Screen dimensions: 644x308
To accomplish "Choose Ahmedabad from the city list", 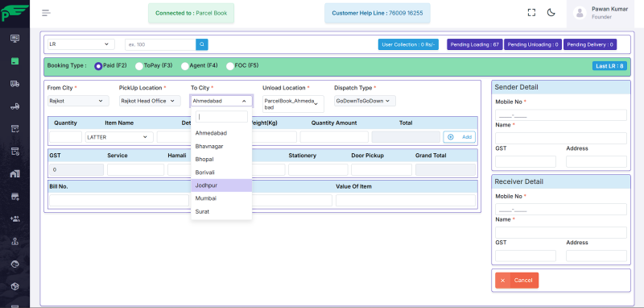I will tap(221, 133).
